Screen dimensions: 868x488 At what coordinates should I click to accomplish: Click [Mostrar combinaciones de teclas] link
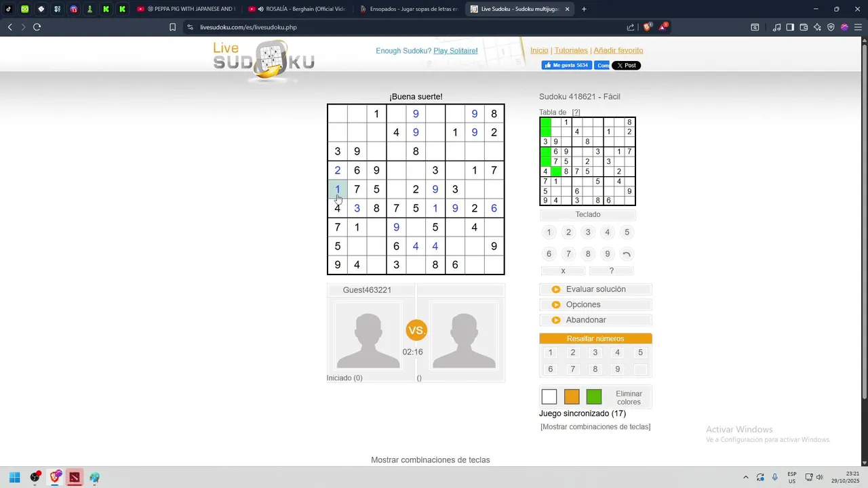point(595,427)
